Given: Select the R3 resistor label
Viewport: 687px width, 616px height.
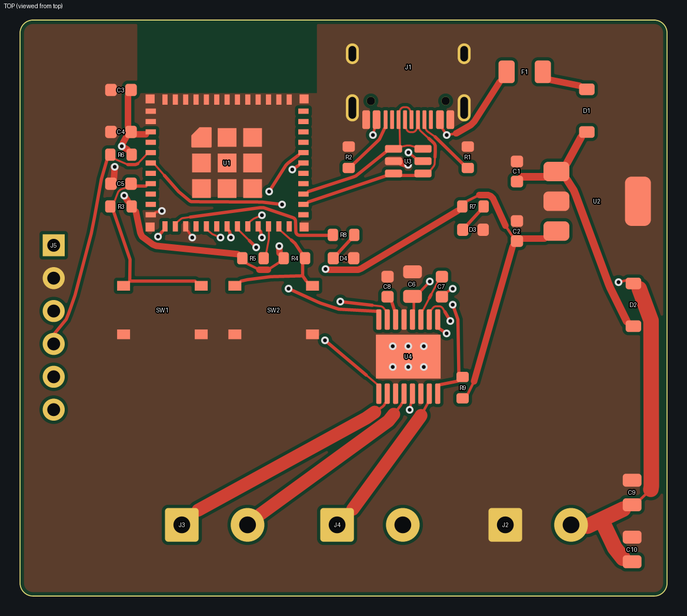Looking at the screenshot, I should pos(121,207).
